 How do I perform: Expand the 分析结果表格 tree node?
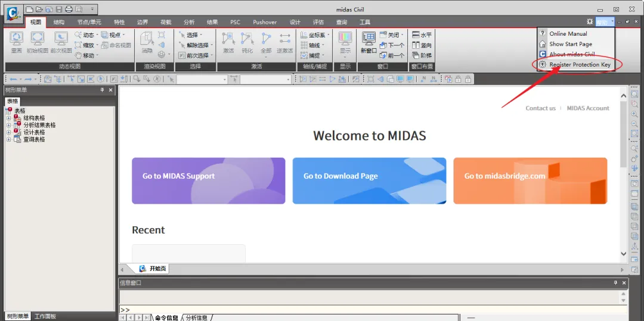tap(8, 126)
